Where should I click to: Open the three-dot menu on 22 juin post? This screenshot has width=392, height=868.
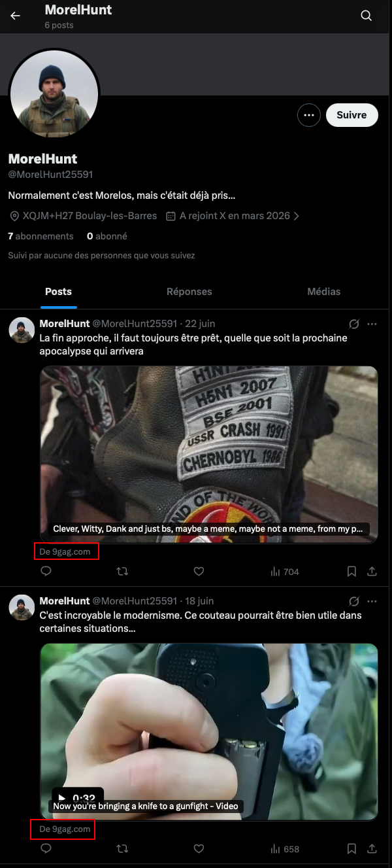[372, 324]
